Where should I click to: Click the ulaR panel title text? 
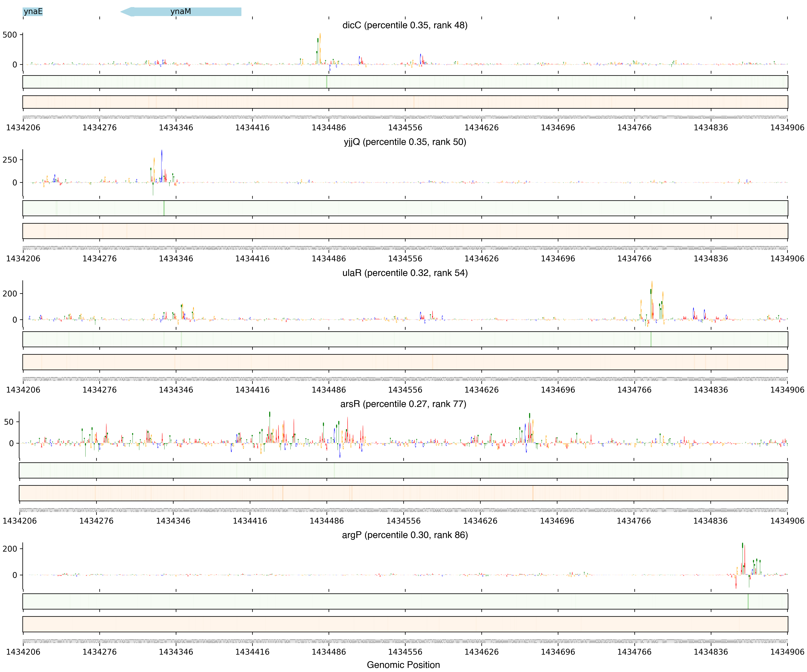point(405,273)
